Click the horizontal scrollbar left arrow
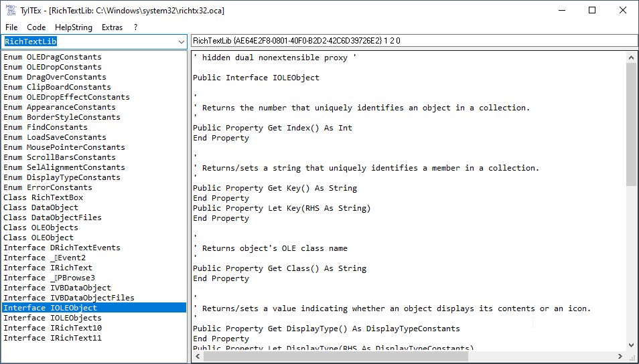Viewport: 639px width, 364px height. tap(198, 357)
